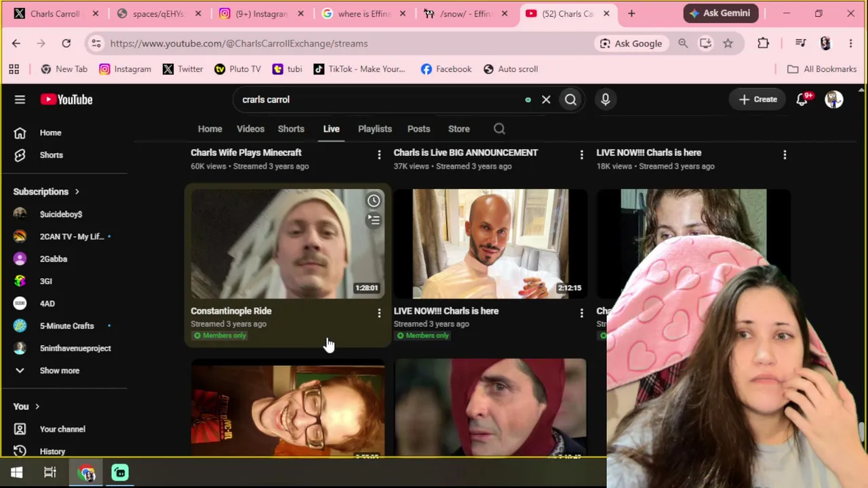Viewport: 868px width, 488px height.
Task: Open the green app in the taskbar
Action: tap(120, 472)
